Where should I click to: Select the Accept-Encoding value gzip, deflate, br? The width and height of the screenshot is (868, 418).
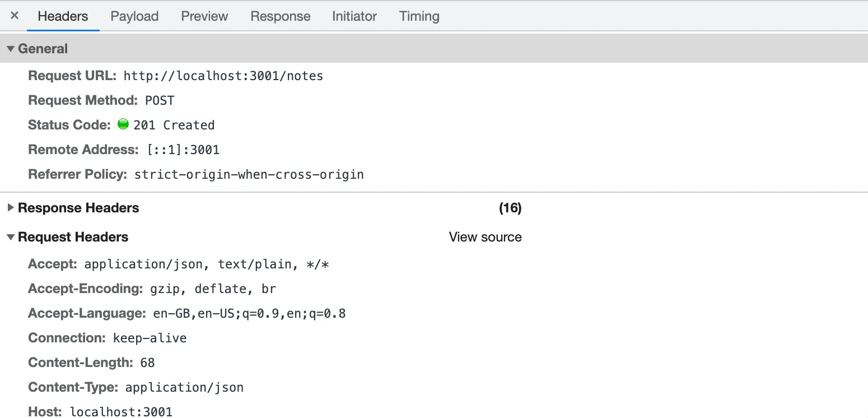(x=213, y=289)
